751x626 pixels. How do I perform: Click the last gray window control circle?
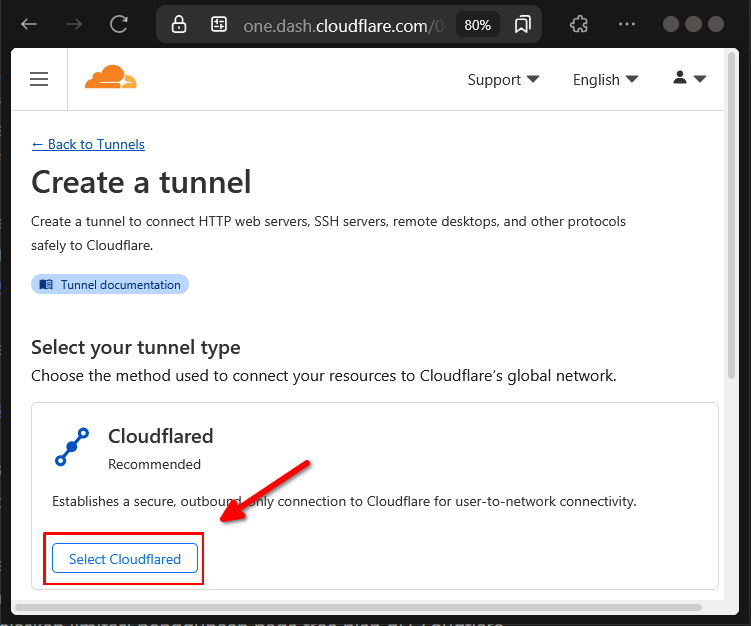[716, 24]
